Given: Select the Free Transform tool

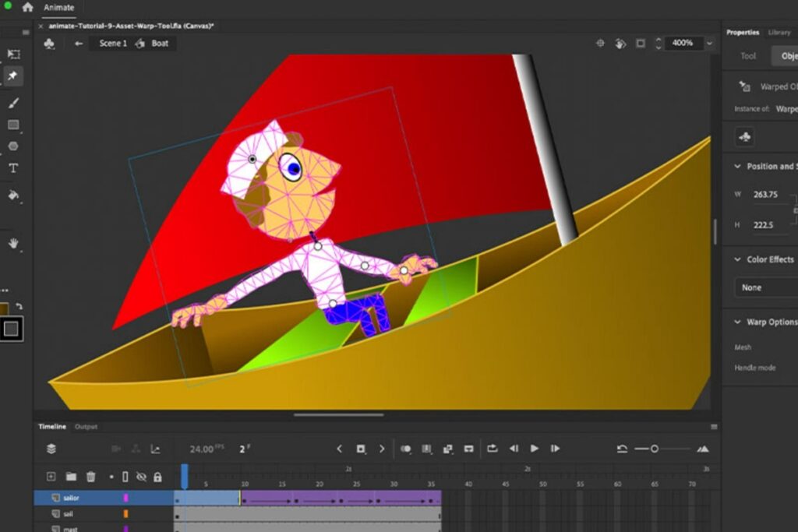Looking at the screenshot, I should coord(14,54).
